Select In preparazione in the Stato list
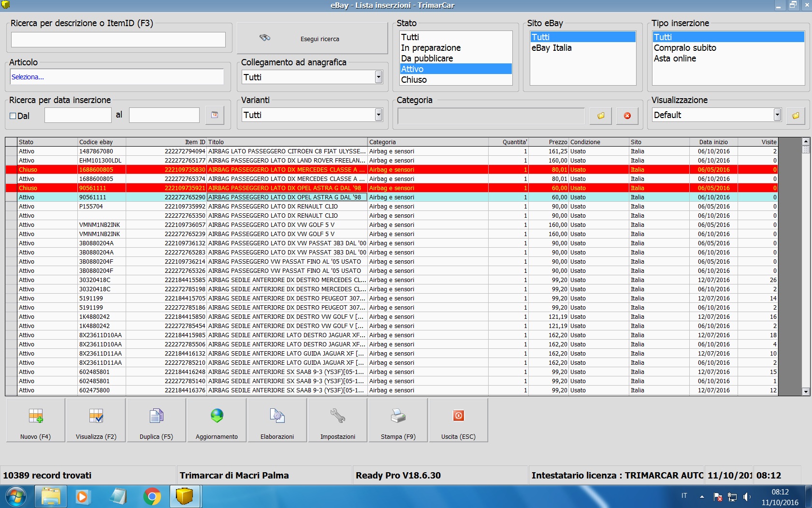Screen dimensions: 812x508 click(x=456, y=48)
